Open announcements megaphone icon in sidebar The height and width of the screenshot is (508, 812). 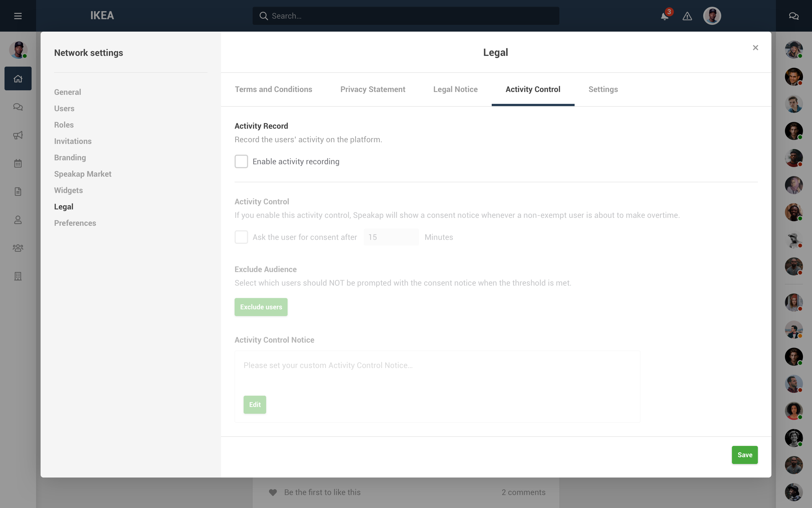coord(18,135)
